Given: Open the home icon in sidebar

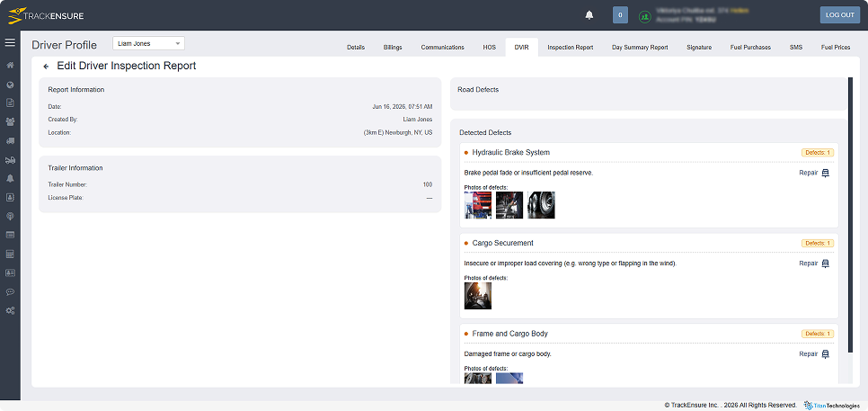Looking at the screenshot, I should 10,66.
